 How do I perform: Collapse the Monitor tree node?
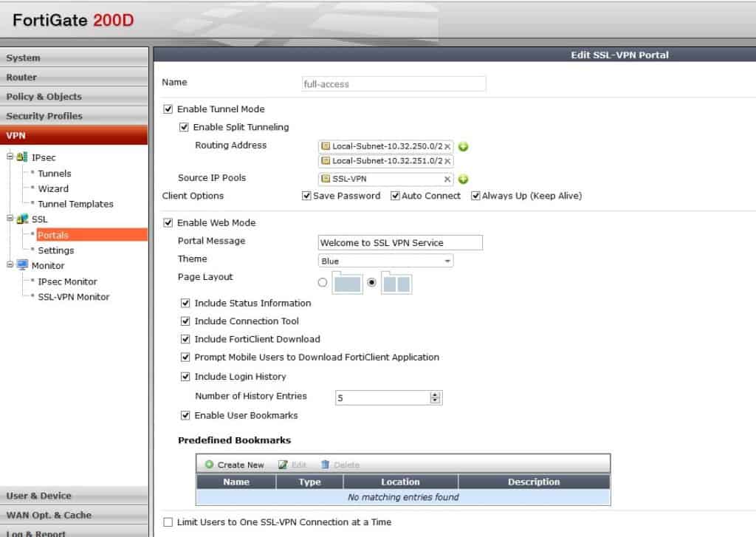click(10, 264)
